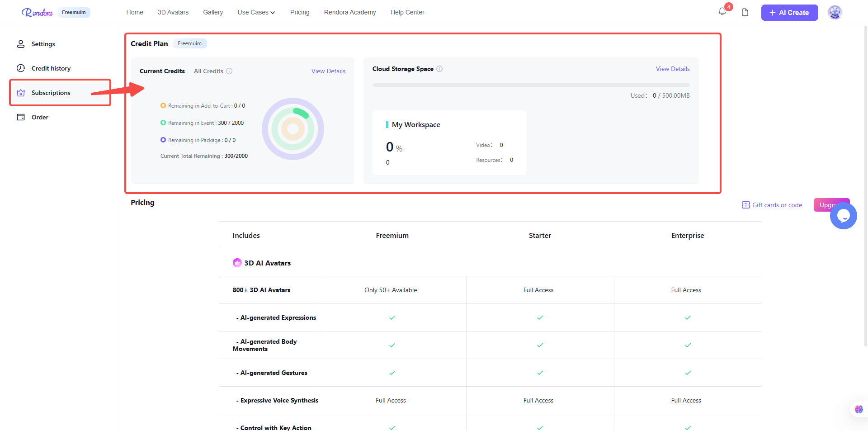
Task: Click '800+ 3D AI Avatars' row label
Action: (x=261, y=290)
